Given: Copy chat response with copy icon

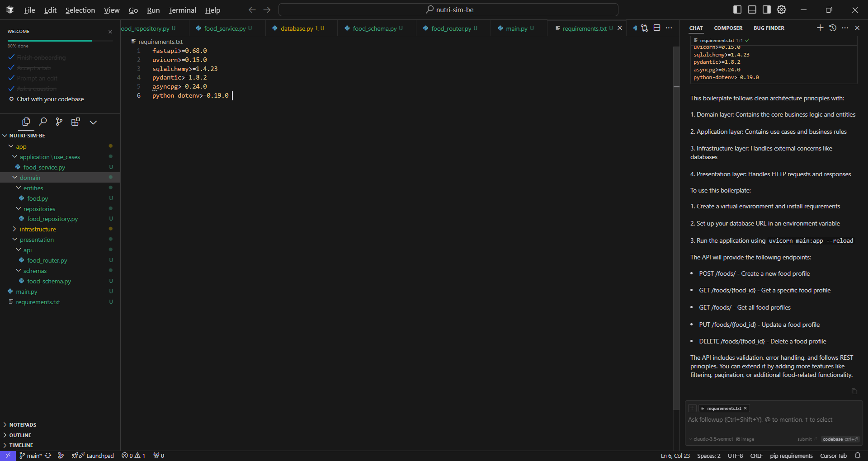Looking at the screenshot, I should (854, 391).
